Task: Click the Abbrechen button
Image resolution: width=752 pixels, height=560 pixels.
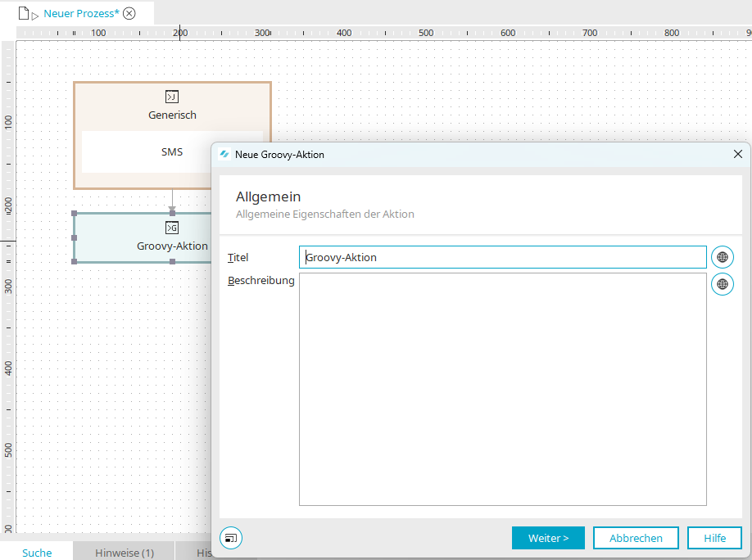Action: 636,538
